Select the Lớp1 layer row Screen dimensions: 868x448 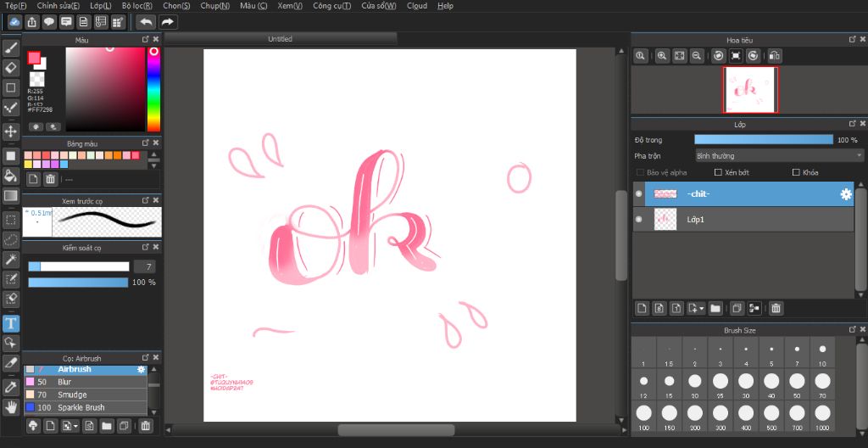(743, 220)
